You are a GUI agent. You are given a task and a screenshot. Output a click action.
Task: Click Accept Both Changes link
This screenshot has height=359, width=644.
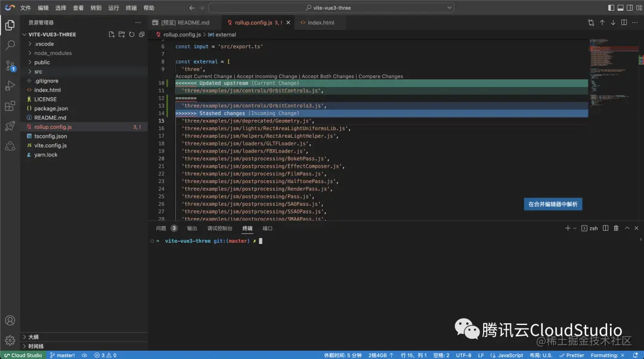pyautogui.click(x=328, y=76)
